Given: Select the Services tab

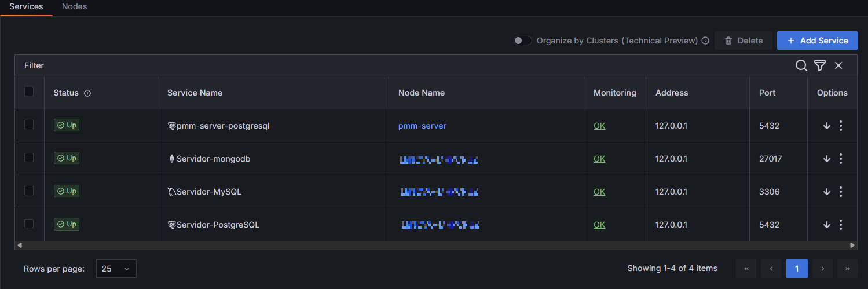Looking at the screenshot, I should 26,6.
